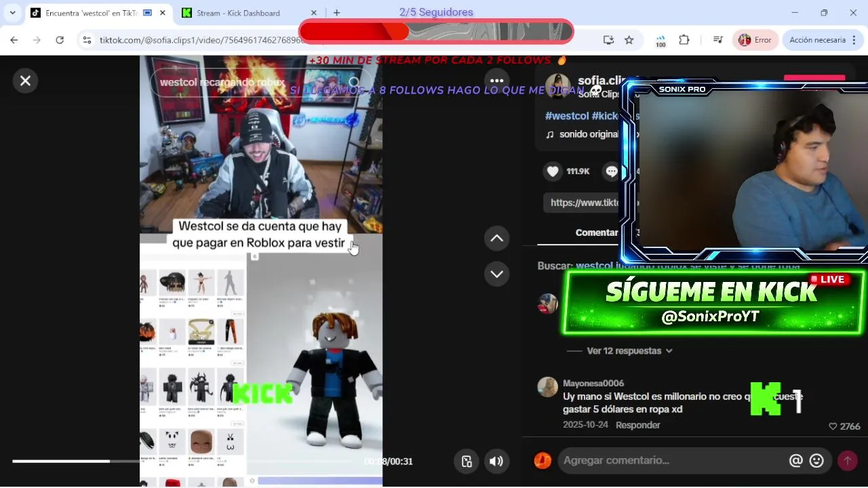The width and height of the screenshot is (868, 488).
Task: Toggle the auto-scroll icon beside volume
Action: point(467,462)
